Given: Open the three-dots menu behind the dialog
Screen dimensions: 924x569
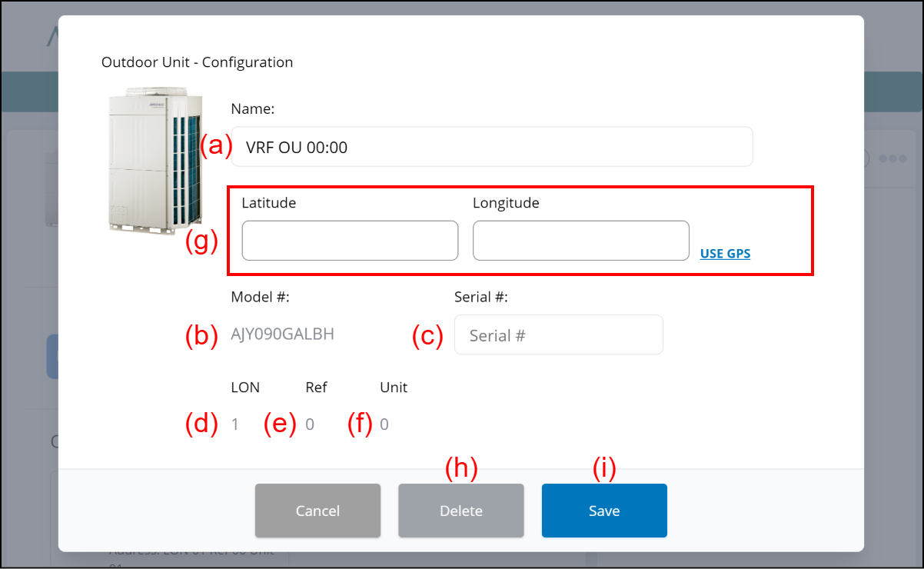Looking at the screenshot, I should [892, 158].
